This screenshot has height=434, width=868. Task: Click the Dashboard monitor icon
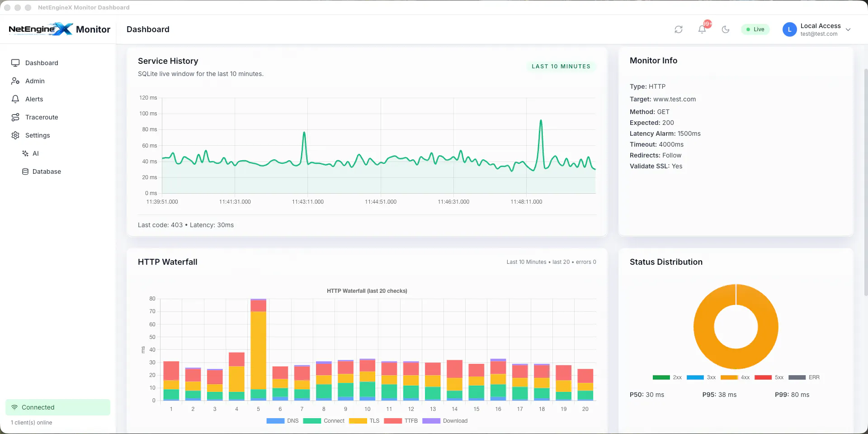pyautogui.click(x=15, y=63)
